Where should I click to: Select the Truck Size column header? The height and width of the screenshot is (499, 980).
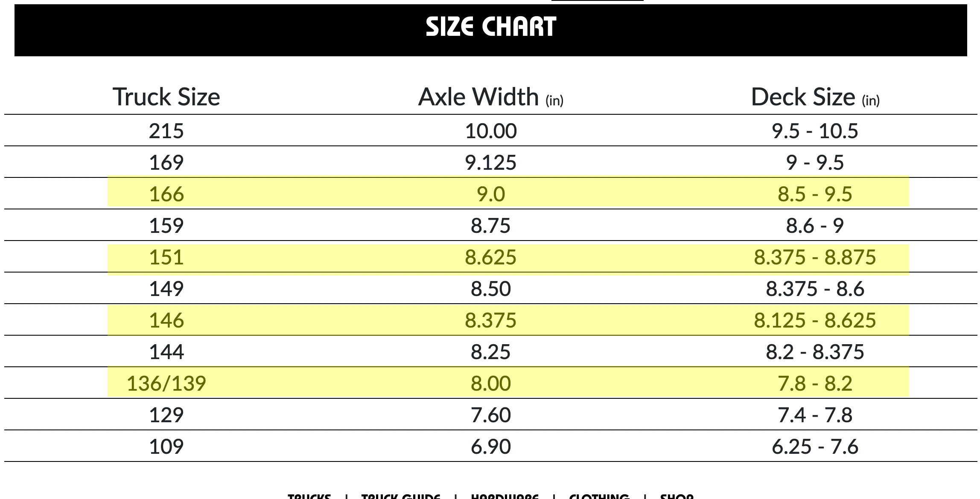(x=166, y=96)
